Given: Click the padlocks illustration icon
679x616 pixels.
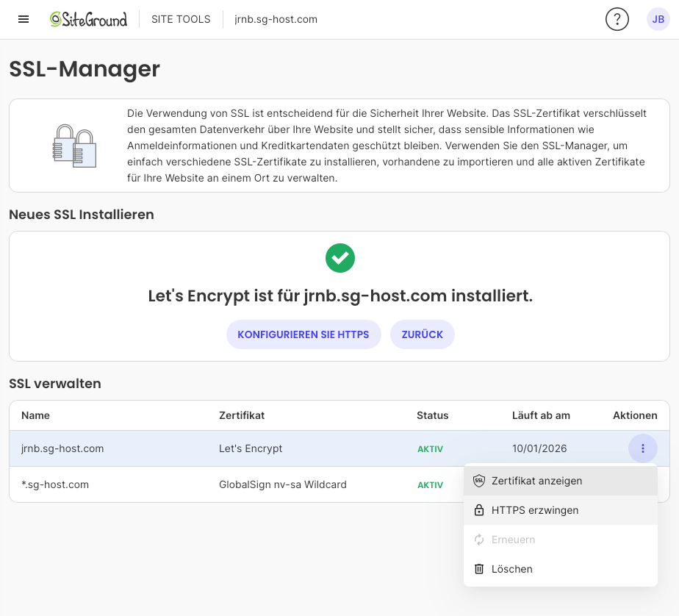Looking at the screenshot, I should 74,146.
